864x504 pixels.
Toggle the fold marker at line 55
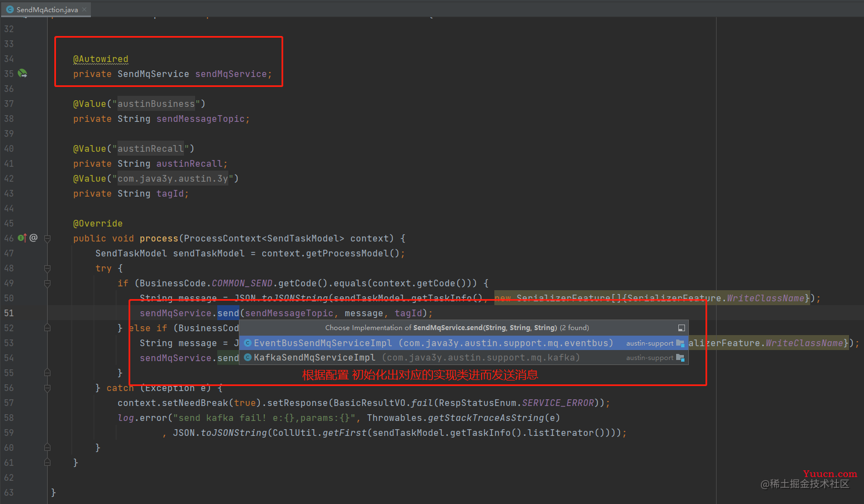pyautogui.click(x=47, y=373)
